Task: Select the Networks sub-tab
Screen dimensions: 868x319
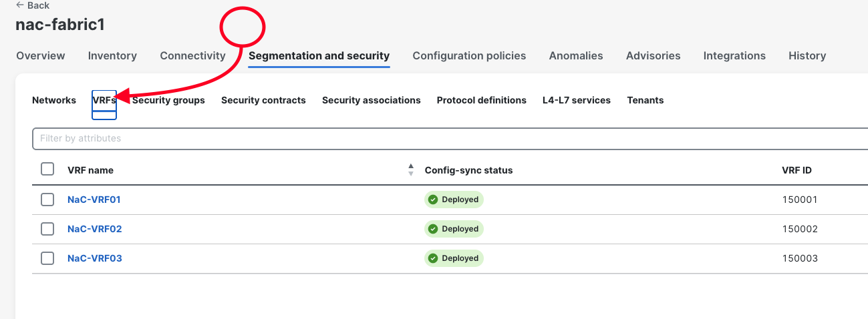Action: tap(54, 100)
